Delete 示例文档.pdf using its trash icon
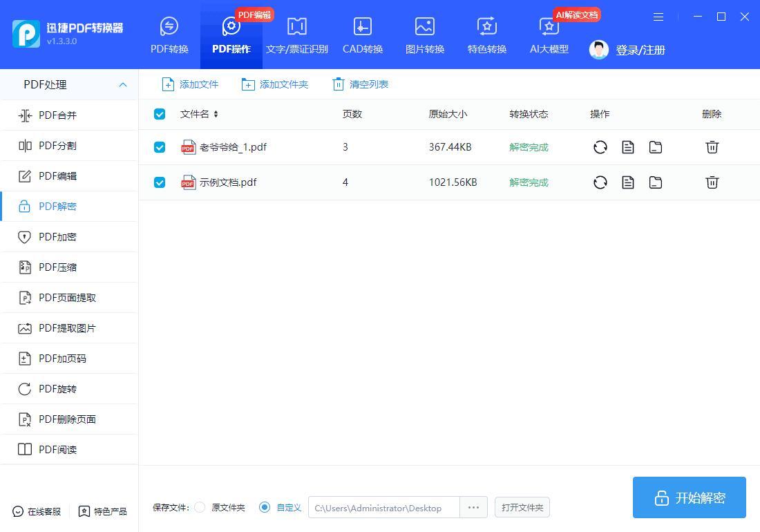This screenshot has width=760, height=532. pos(712,182)
